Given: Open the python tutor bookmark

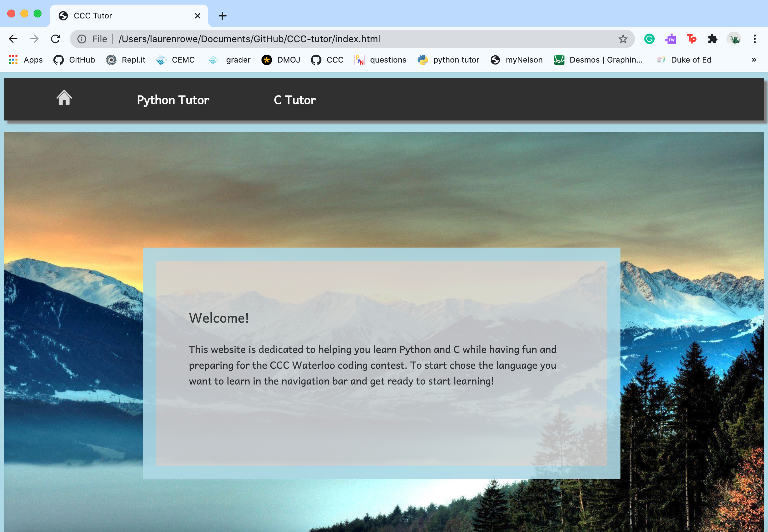Looking at the screenshot, I should (x=448, y=60).
